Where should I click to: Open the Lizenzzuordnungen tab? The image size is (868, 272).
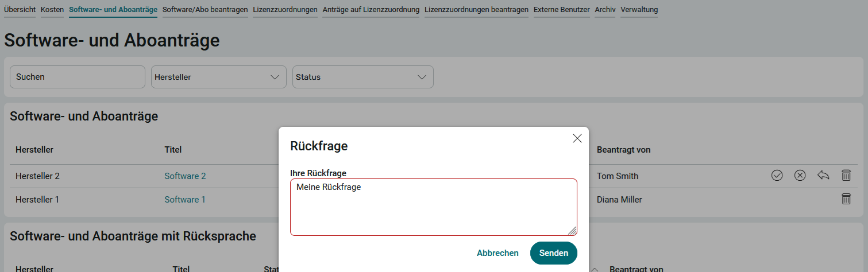click(x=285, y=10)
